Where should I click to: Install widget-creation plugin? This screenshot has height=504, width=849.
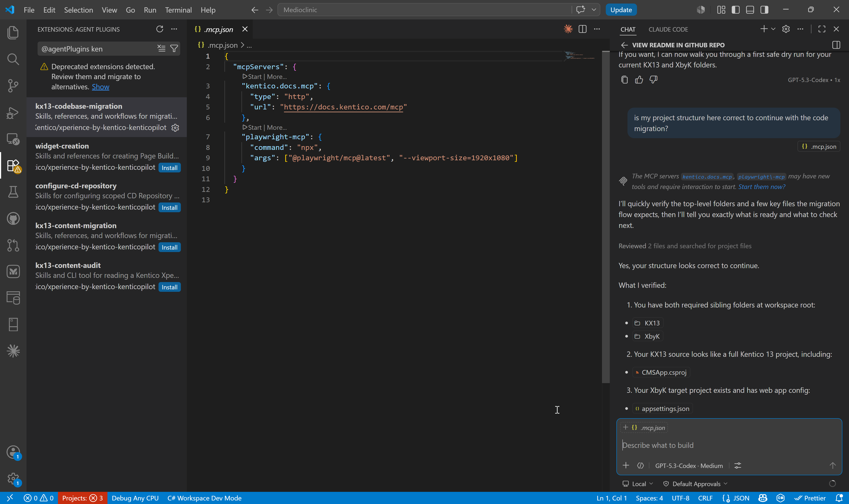[169, 168]
